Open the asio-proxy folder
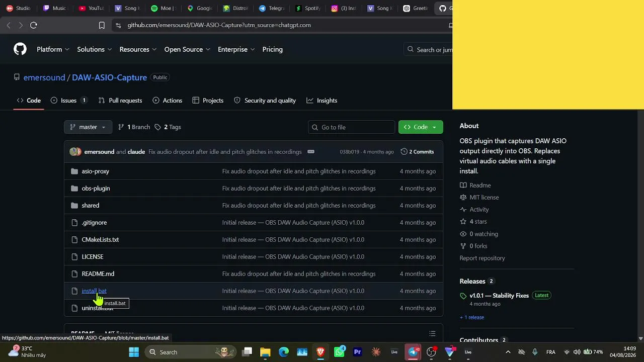644x362 pixels. point(95,171)
